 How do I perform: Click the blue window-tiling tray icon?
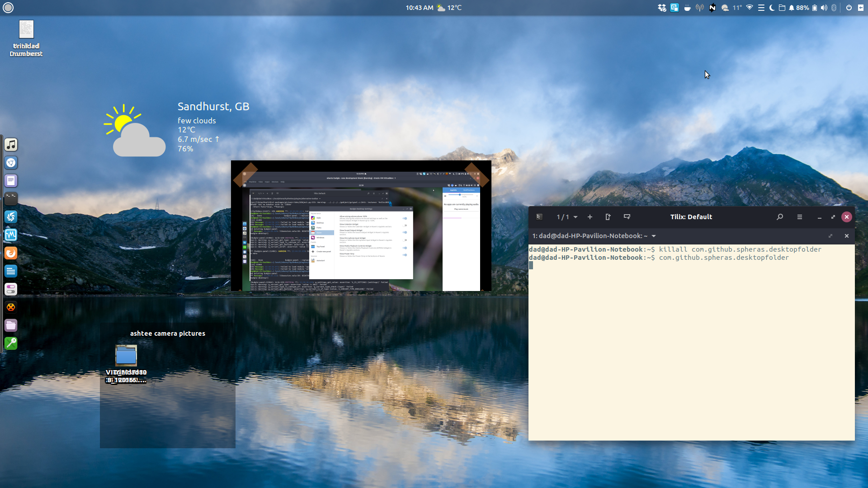pos(675,8)
